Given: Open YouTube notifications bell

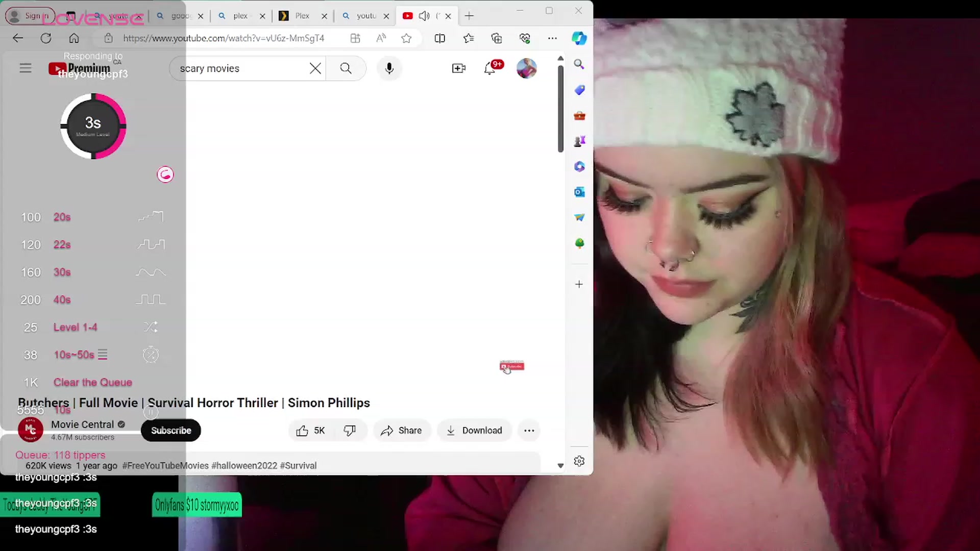Looking at the screenshot, I should point(490,68).
